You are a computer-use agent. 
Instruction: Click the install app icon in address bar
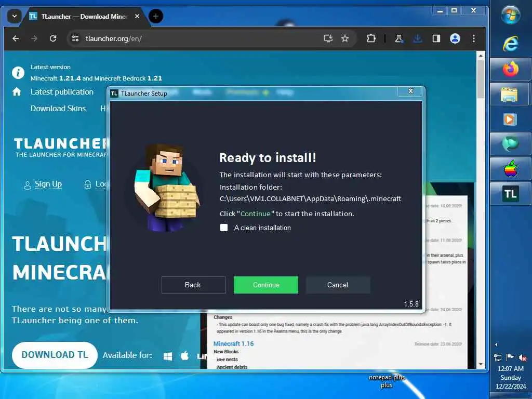[328, 38]
